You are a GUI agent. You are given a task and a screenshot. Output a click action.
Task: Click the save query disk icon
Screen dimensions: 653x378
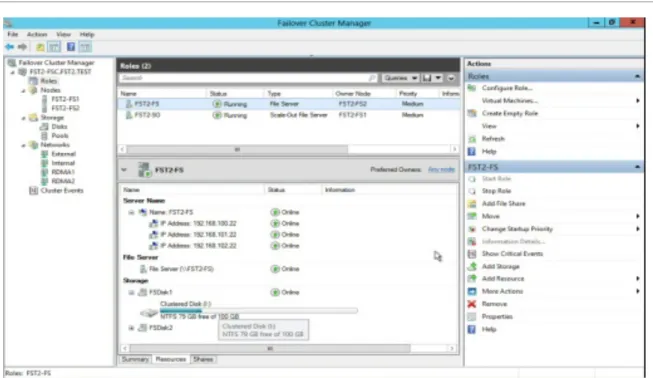click(427, 78)
